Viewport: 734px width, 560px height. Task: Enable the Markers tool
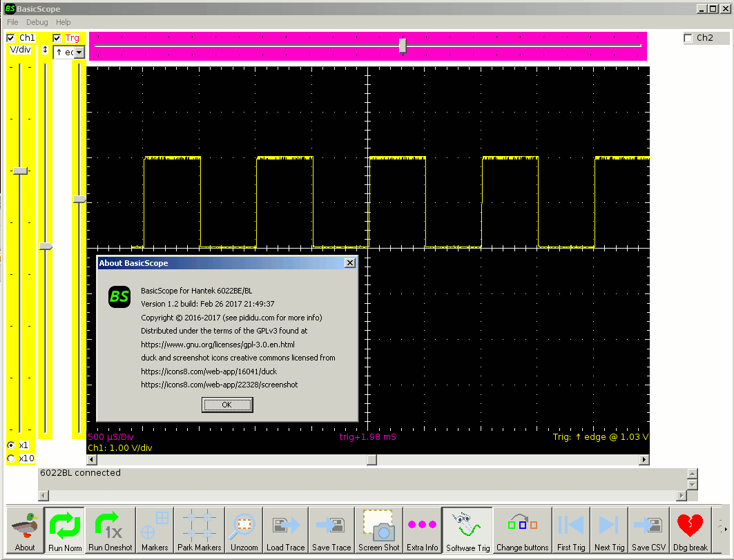[x=155, y=530]
